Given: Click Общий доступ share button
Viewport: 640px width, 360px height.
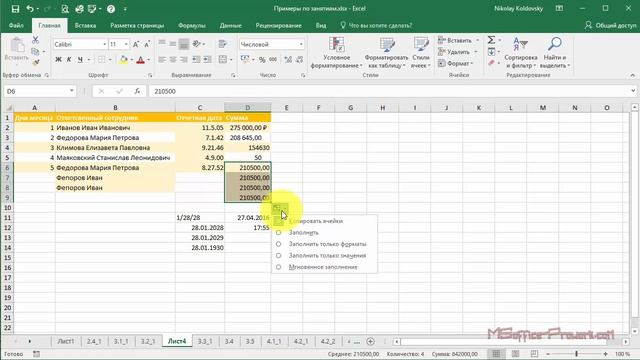Looking at the screenshot, I should [x=611, y=25].
